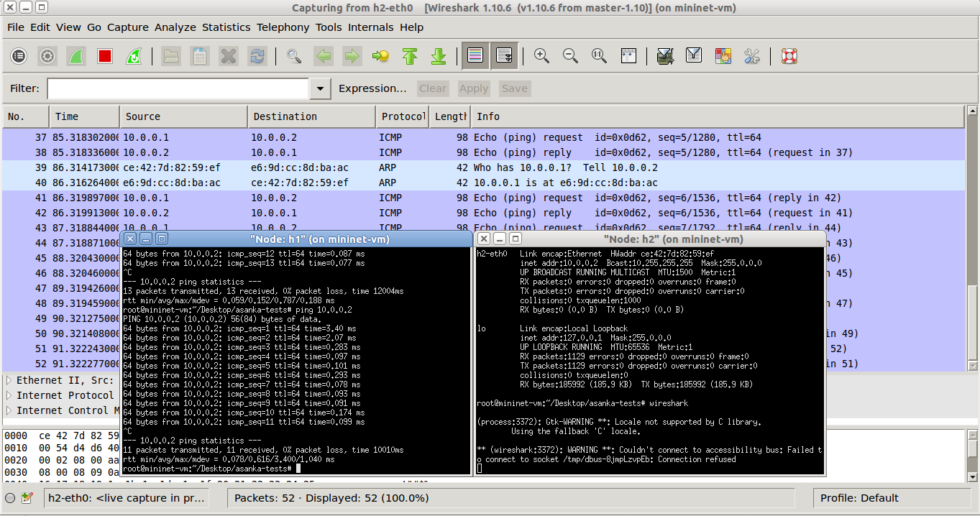
Task: Open the Statistics menu
Action: tap(226, 27)
